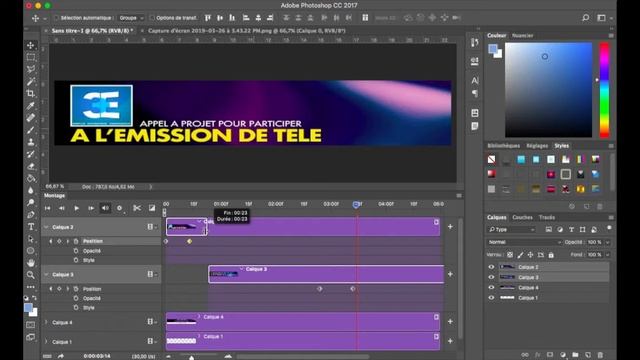Switch to the Nuancier tab
This screenshot has height=360, width=640.
pos(522,36)
